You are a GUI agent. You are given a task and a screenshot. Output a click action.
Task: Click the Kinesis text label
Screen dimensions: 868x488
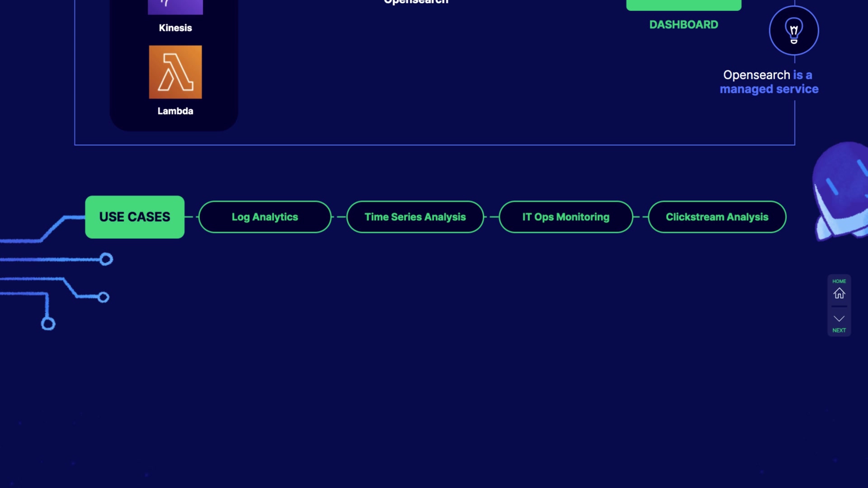175,28
